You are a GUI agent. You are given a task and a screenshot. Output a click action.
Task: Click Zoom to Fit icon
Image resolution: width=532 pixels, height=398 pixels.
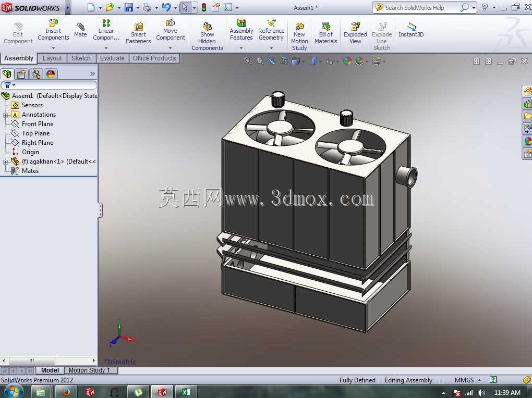248,61
